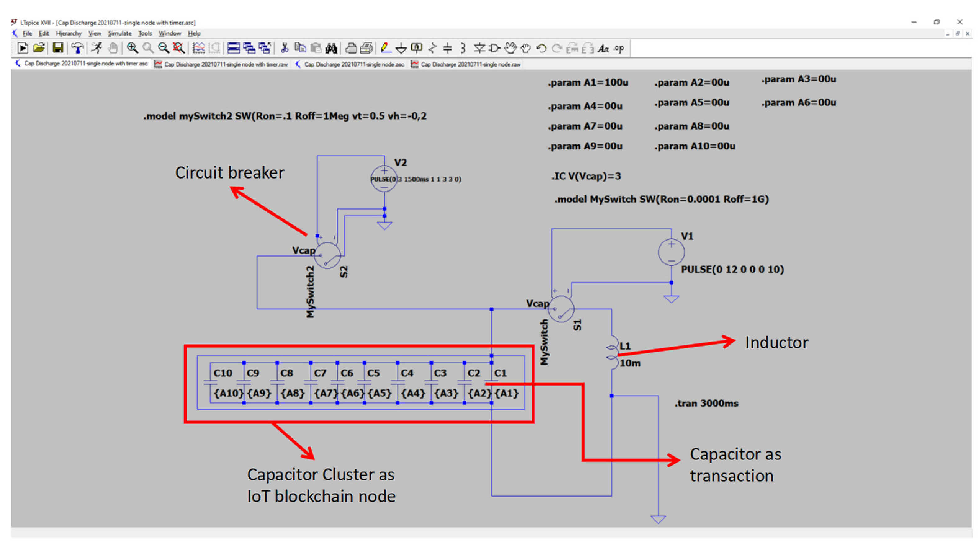
Task: Click the SPICE directive .op icon
Action: tap(618, 48)
